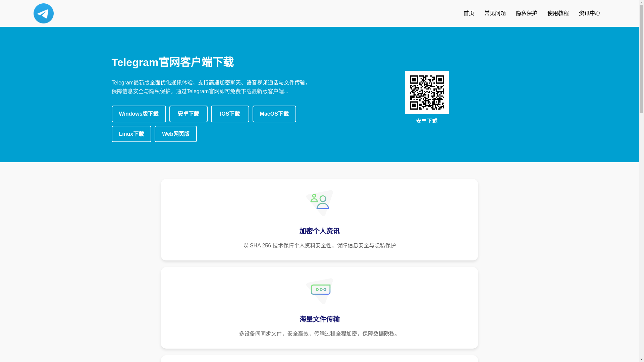Click the 安卓下载 button
644x362 pixels.
[188, 114]
